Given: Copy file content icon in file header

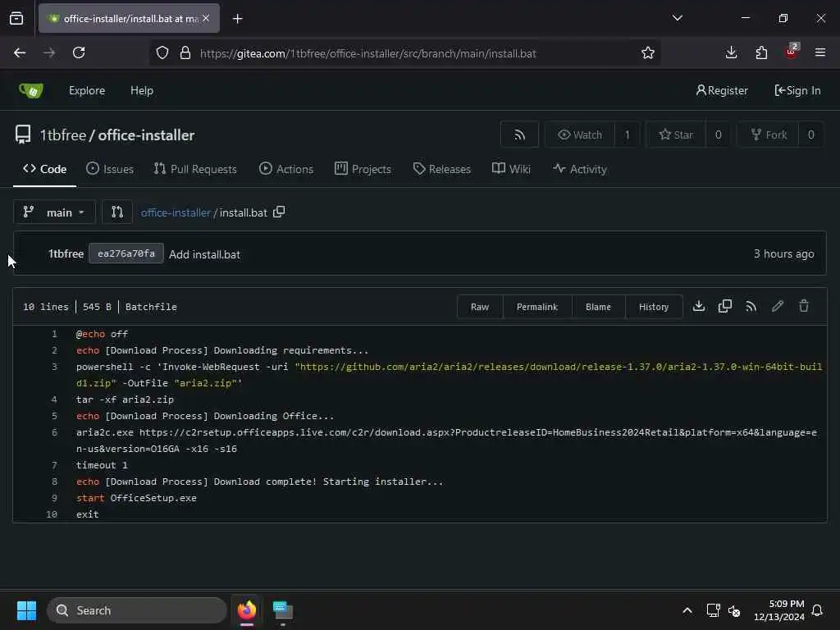Looking at the screenshot, I should tap(725, 307).
